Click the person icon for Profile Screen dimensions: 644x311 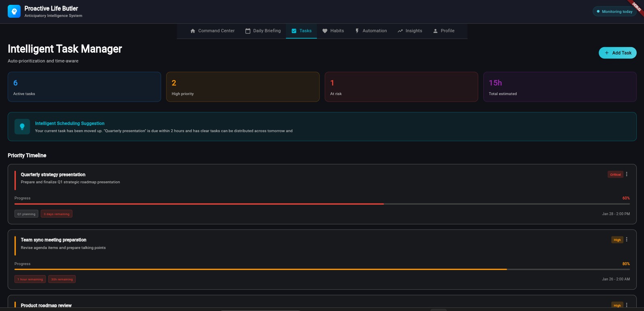coord(435,31)
